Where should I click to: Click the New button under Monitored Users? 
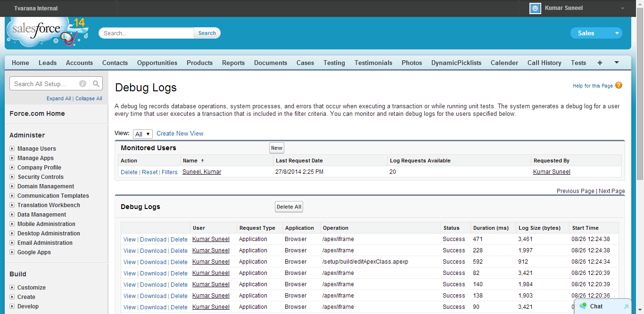[x=276, y=147]
